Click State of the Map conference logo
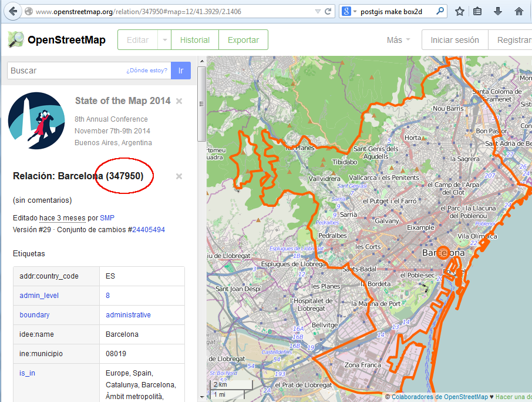 [36, 120]
